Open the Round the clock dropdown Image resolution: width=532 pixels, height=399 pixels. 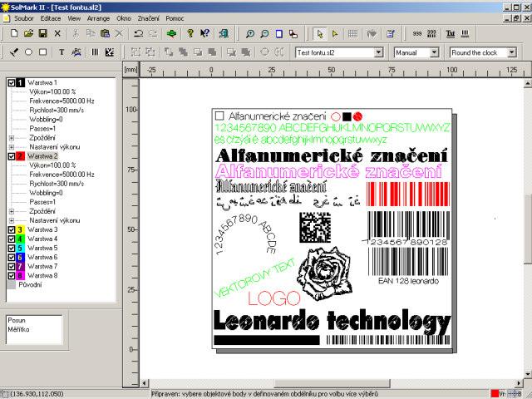[x=512, y=52]
